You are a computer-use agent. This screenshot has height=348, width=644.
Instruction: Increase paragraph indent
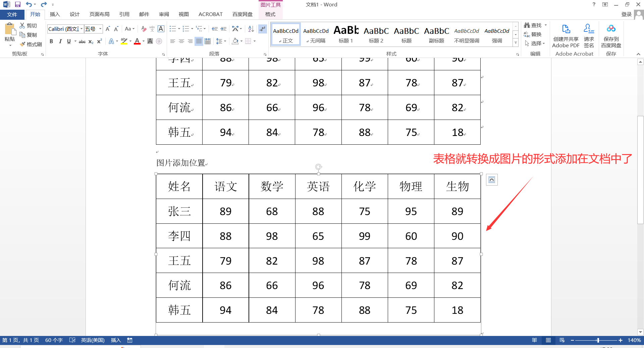(223, 29)
